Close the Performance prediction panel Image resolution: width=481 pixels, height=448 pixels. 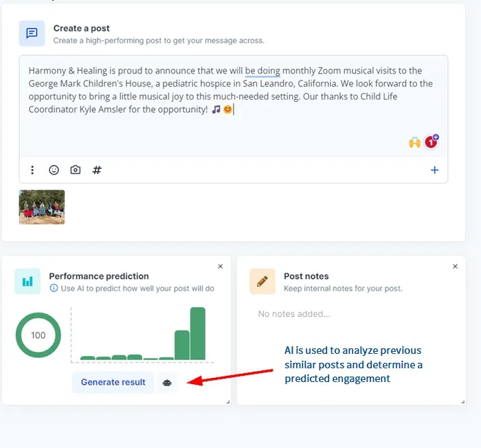[220, 266]
